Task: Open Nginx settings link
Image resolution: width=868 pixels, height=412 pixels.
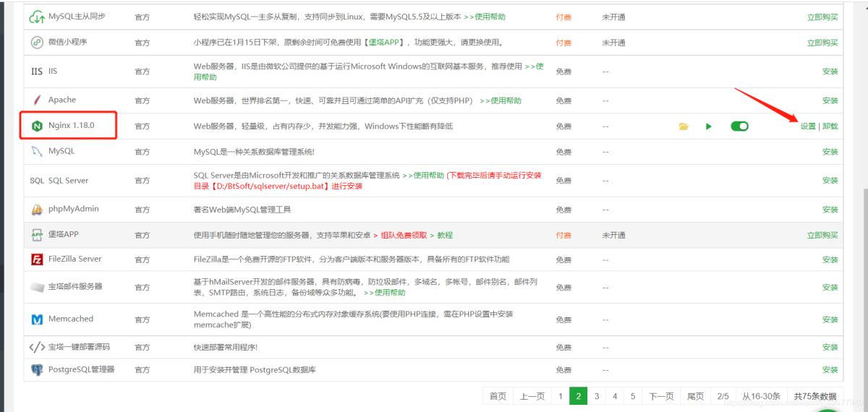Action: click(x=807, y=126)
